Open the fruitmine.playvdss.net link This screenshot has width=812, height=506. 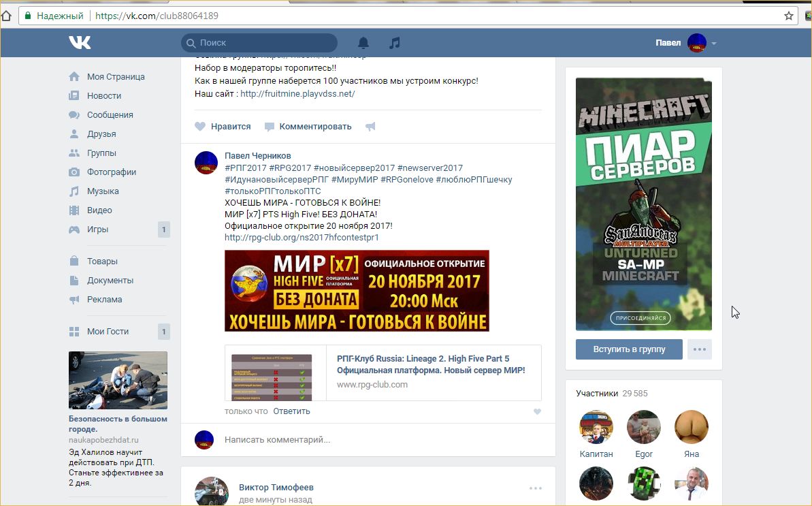tap(297, 94)
